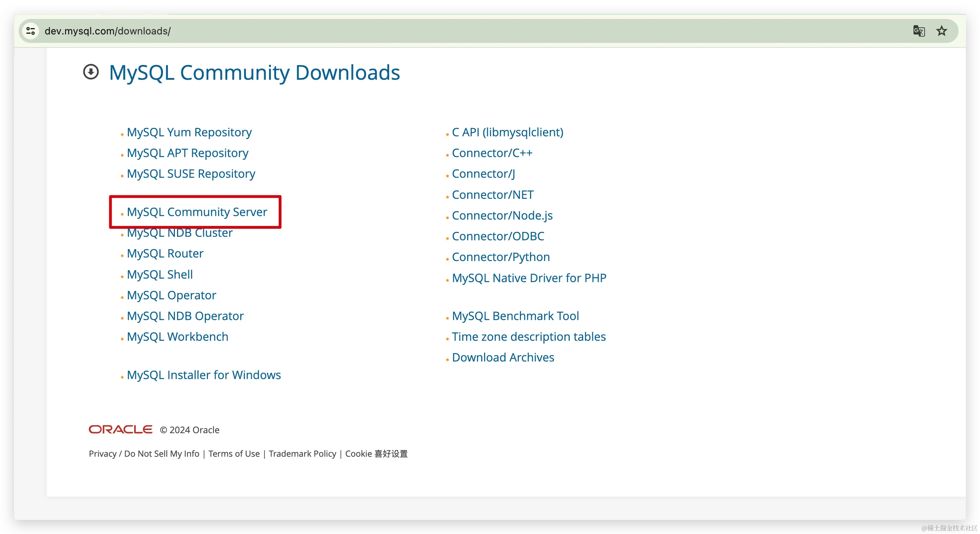Open the MySQL Community Downloads heading link
The height and width of the screenshot is (534, 980).
(255, 72)
